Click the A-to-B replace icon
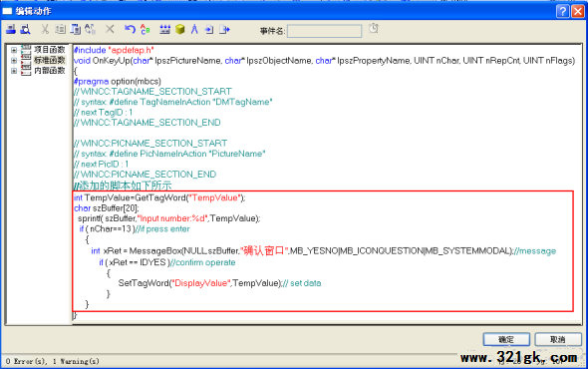Image resolution: width=588 pixels, height=369 pixels. [90, 29]
